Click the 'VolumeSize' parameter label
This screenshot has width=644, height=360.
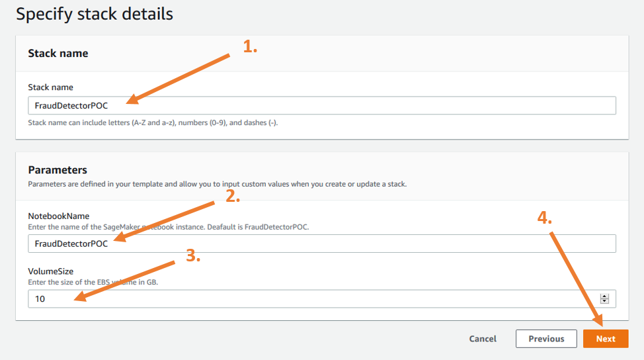click(x=50, y=271)
